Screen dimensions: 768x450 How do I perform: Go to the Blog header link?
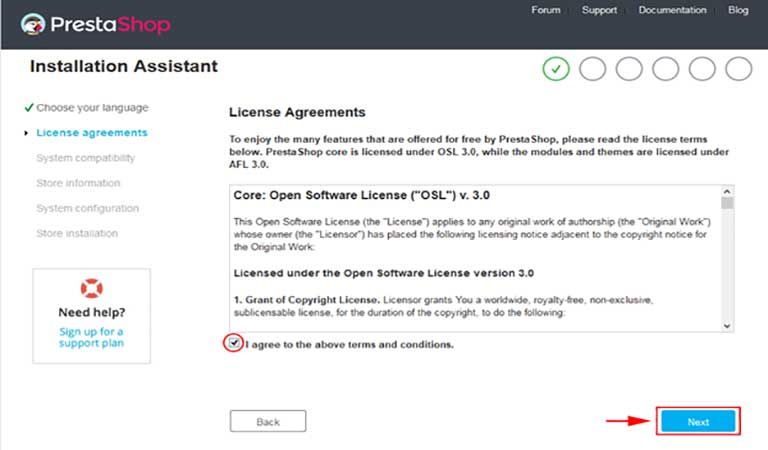[738, 10]
